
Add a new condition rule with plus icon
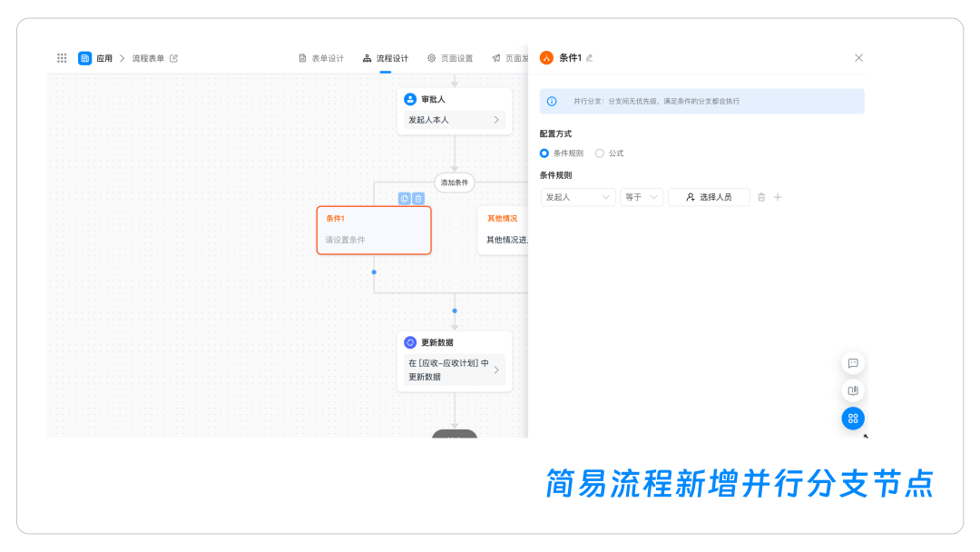point(778,197)
